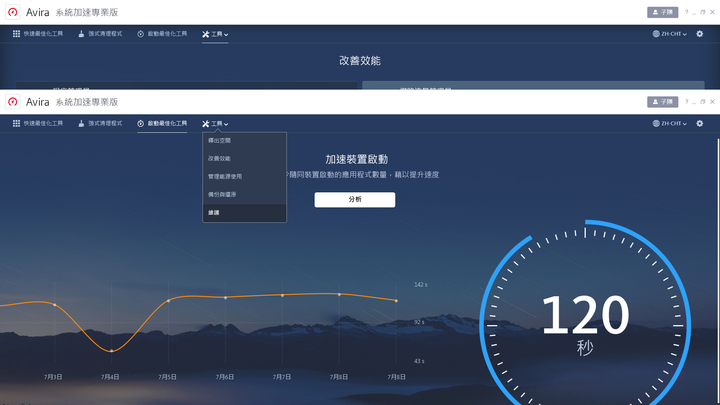Select the chart low point above 7月4日
The image size is (720, 405).
tap(112, 351)
